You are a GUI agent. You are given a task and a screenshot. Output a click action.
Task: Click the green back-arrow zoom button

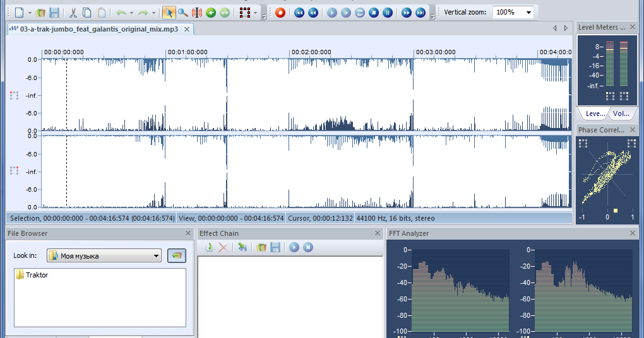(211, 13)
